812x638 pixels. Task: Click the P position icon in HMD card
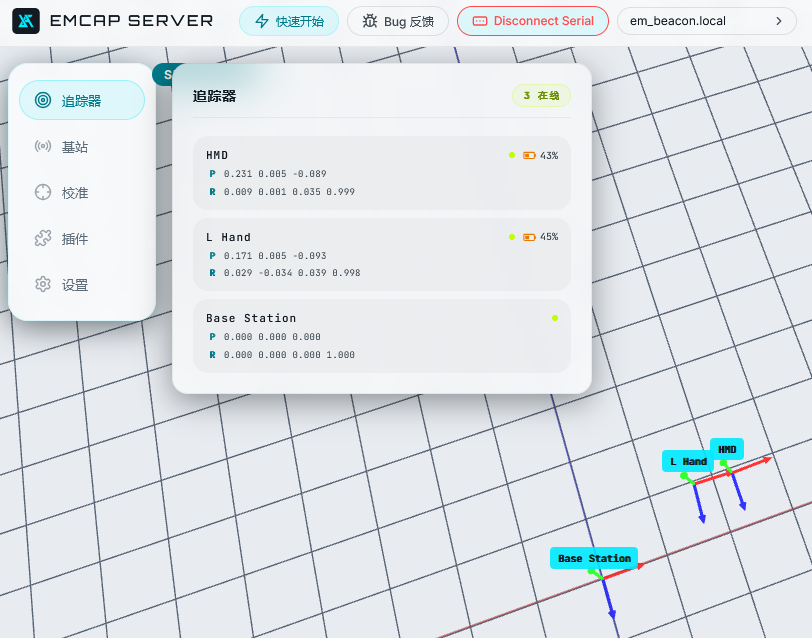click(212, 173)
